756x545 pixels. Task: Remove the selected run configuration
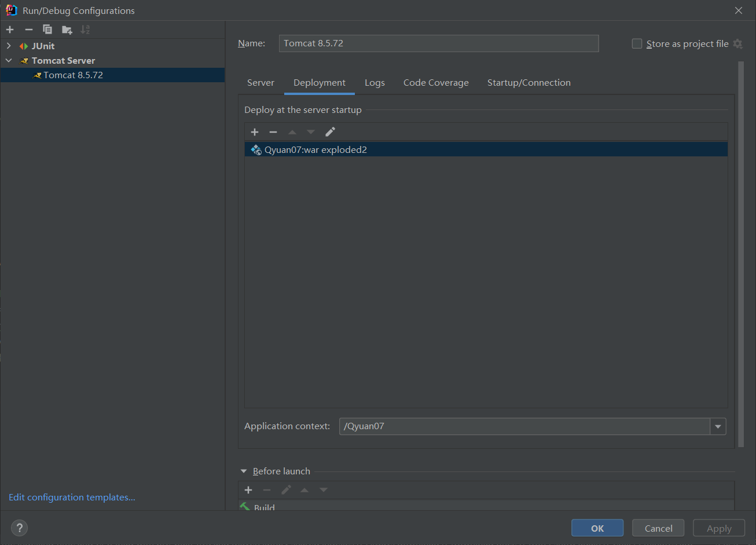28,30
